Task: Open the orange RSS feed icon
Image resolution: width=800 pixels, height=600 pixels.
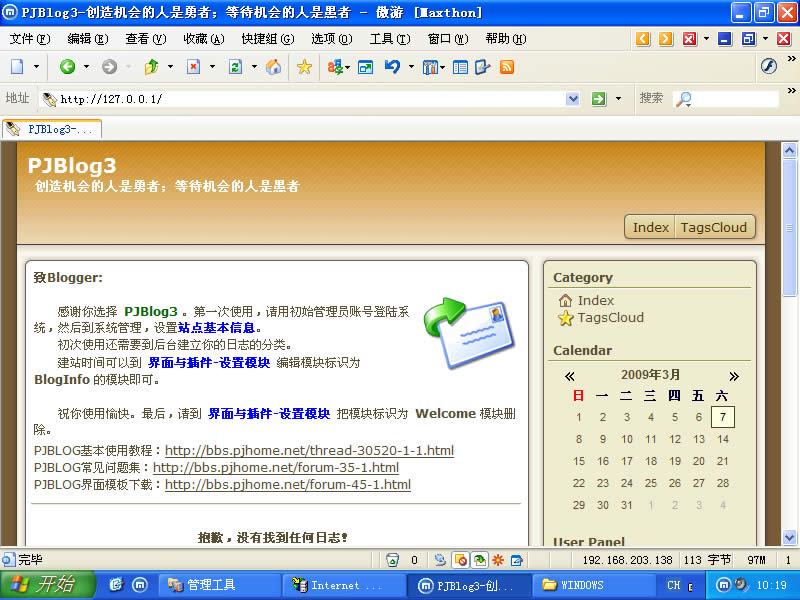Action: pyautogui.click(x=507, y=67)
